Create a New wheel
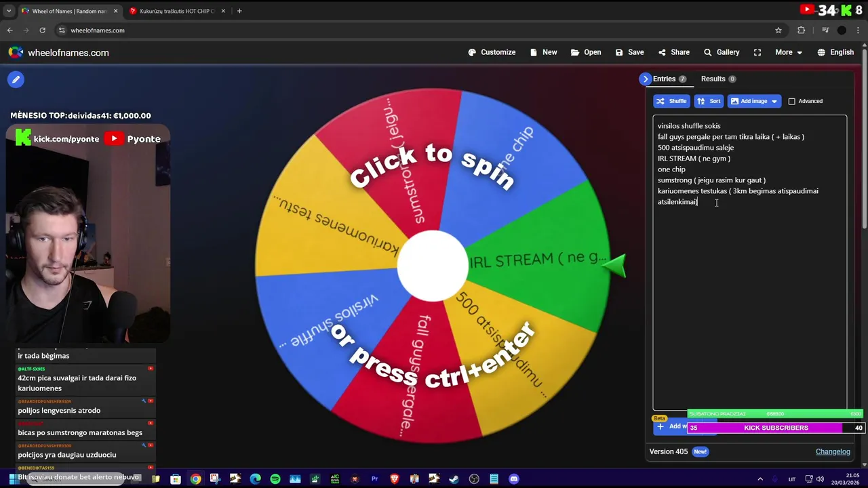 click(543, 52)
